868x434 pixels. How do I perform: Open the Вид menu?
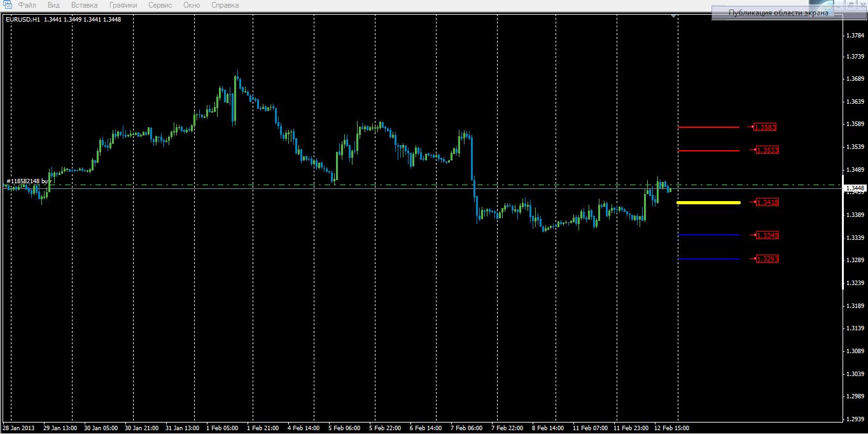53,5
